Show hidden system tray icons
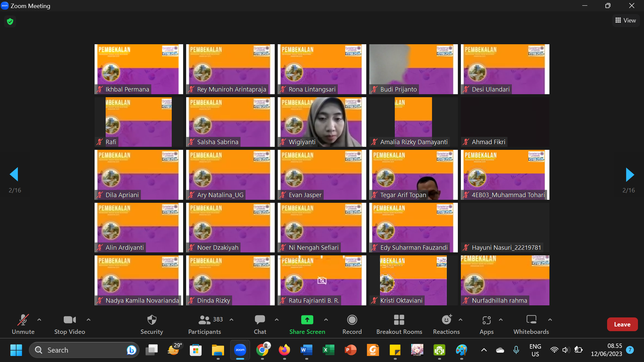This screenshot has height=362, width=644. [484, 350]
